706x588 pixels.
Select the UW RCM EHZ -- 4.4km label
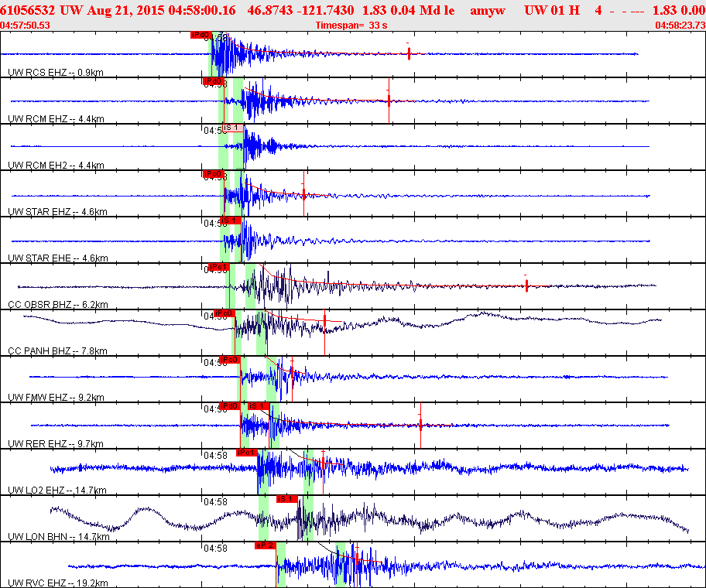[x=57, y=119]
